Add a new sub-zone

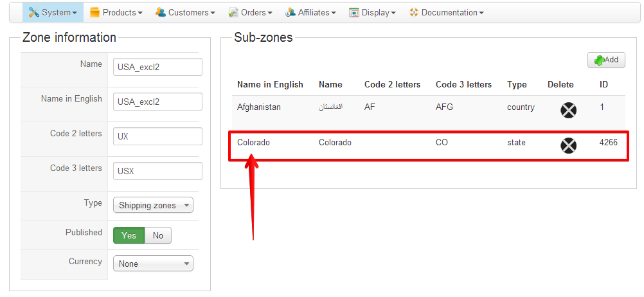click(606, 60)
